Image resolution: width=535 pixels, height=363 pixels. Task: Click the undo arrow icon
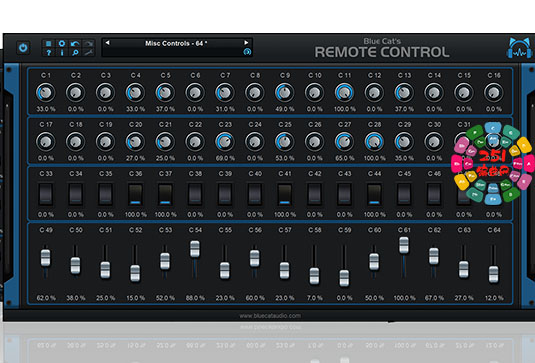75,44
